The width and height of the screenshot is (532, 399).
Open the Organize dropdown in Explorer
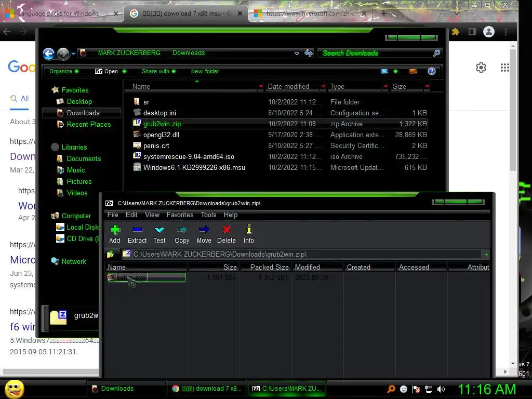pos(64,71)
